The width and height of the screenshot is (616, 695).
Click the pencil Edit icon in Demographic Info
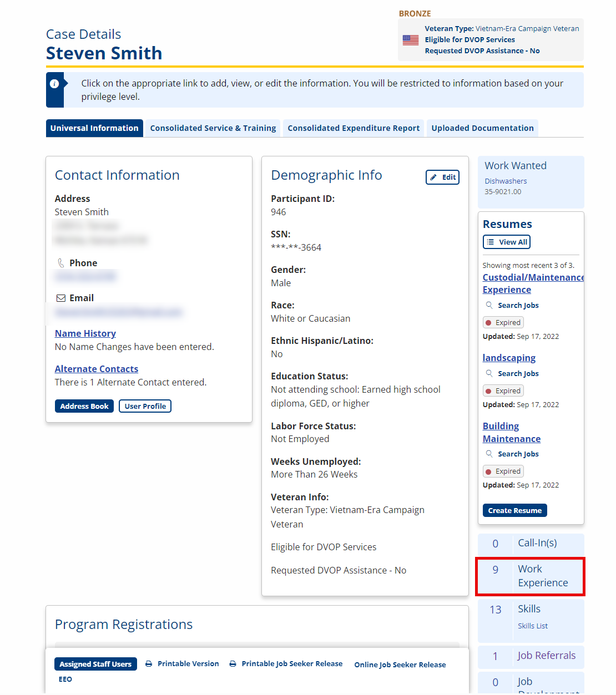click(433, 177)
